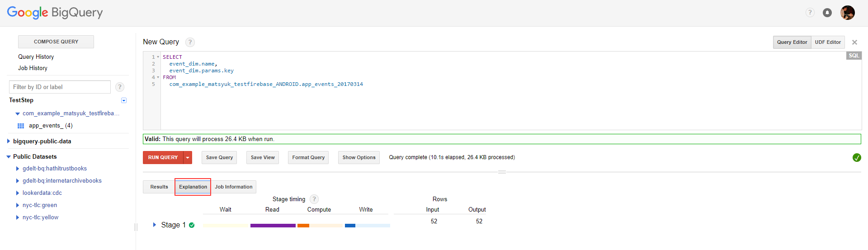Click the purple Read timing bar

[x=273, y=225]
